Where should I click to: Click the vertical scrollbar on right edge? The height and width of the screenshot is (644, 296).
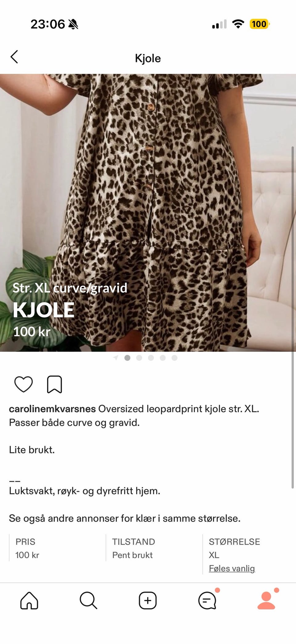[x=293, y=318]
